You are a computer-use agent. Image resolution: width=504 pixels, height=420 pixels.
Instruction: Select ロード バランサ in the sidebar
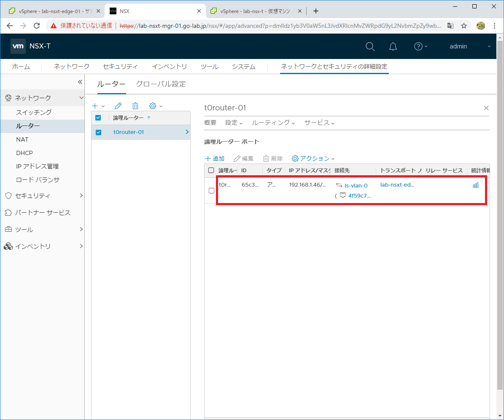38,180
